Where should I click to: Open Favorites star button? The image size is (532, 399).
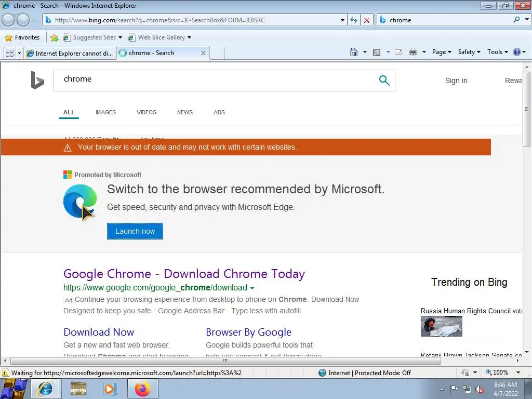pos(22,37)
